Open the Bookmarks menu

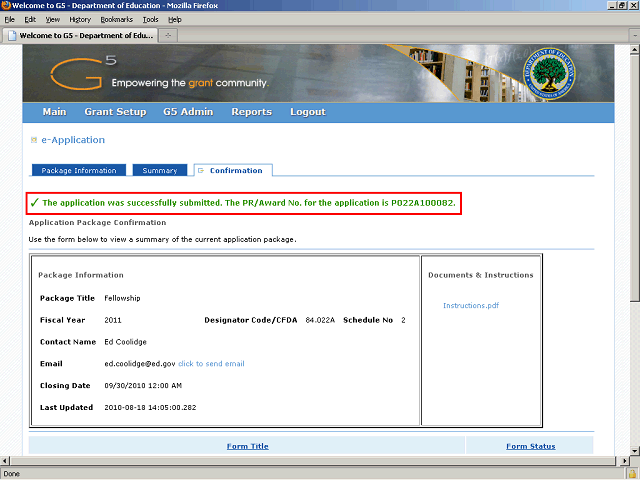point(117,20)
